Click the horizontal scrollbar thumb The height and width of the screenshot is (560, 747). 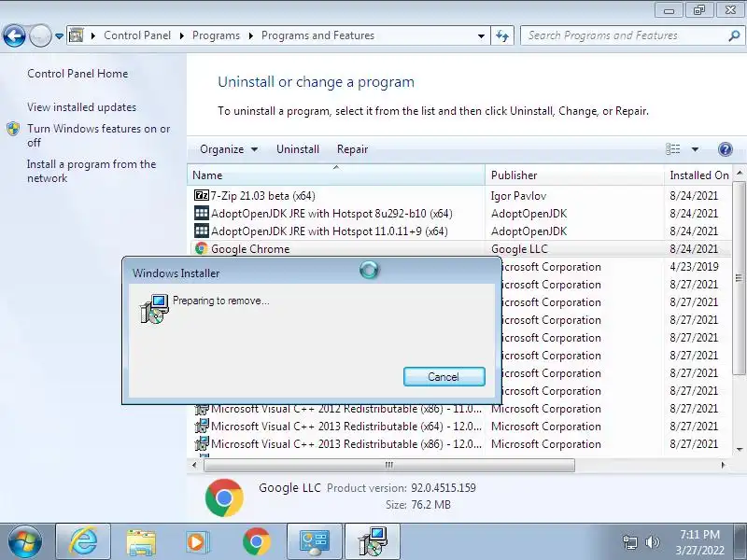click(389, 465)
